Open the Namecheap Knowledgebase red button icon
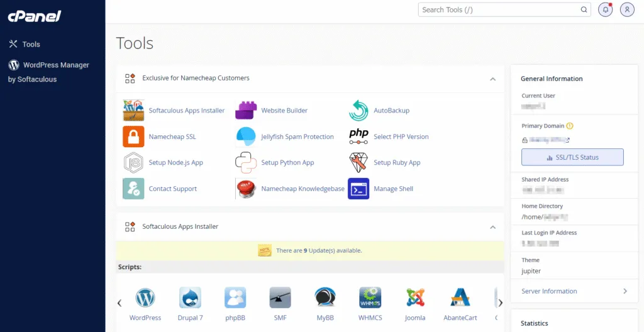The height and width of the screenshot is (332, 644). pyautogui.click(x=246, y=189)
